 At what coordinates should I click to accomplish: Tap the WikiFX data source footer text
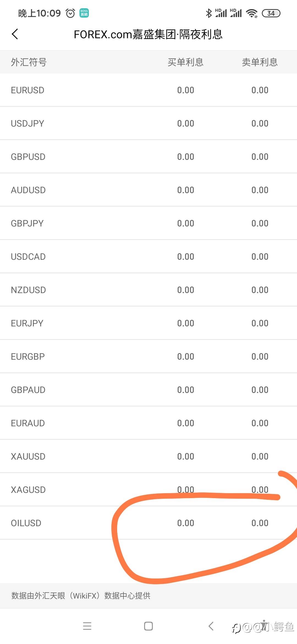click(81, 596)
